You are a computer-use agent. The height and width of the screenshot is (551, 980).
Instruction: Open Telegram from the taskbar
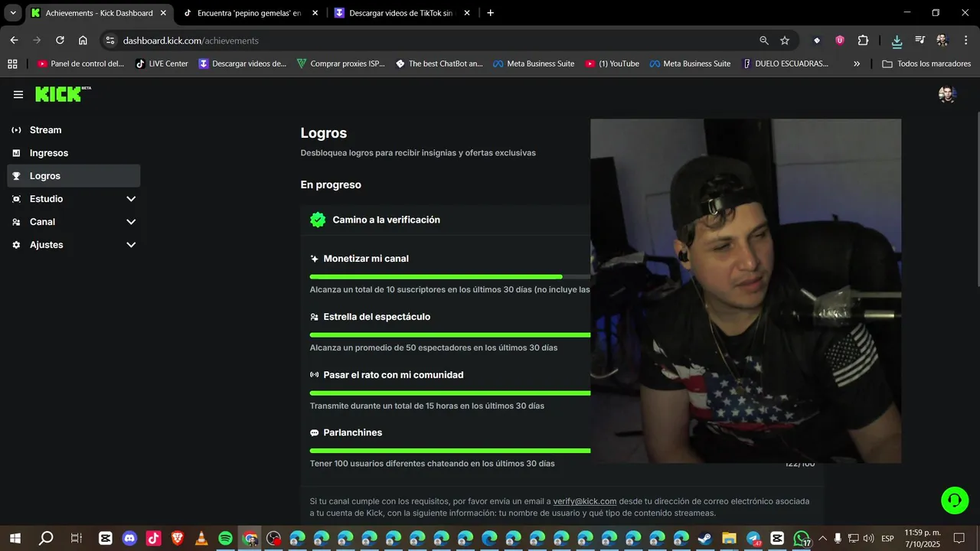(753, 539)
